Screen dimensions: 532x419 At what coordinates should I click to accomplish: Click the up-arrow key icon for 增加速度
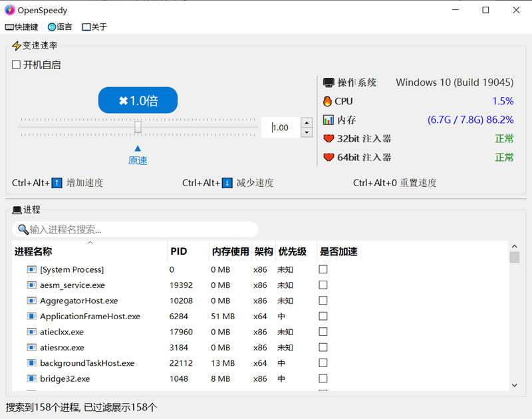pyautogui.click(x=57, y=183)
